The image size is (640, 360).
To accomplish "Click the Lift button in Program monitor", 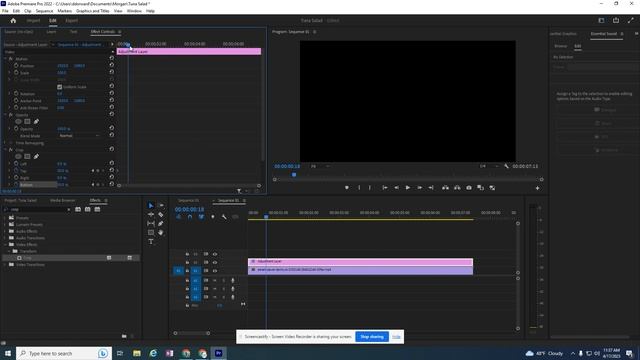I will pyautogui.click(x=445, y=188).
